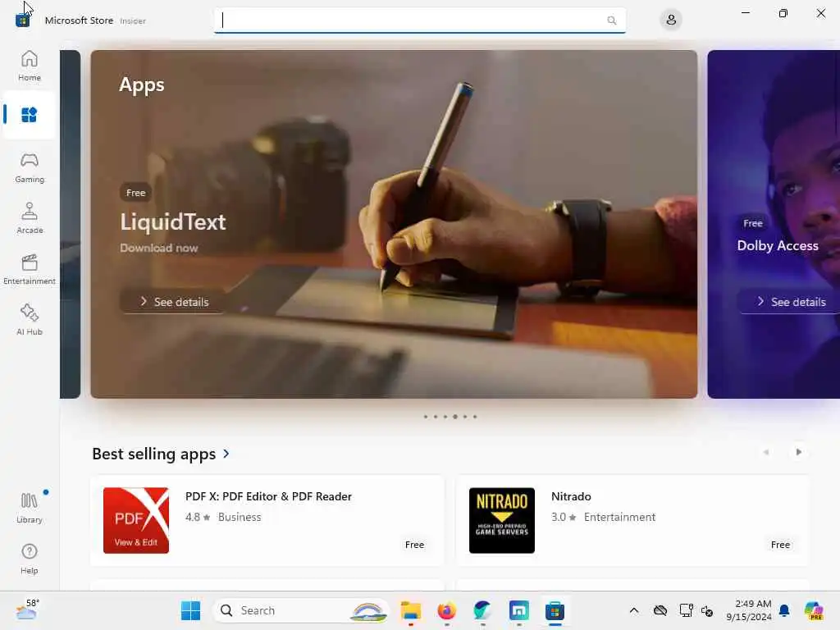This screenshot has width=840, height=630.
Task: Open the Nitrado app title
Action: point(571,496)
